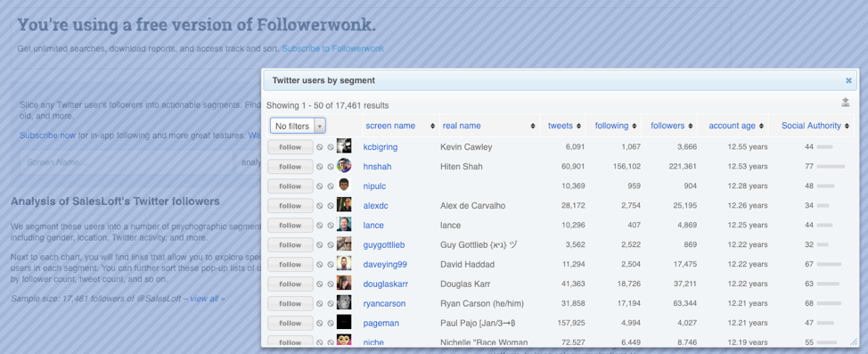Open the No filters dropdown
The image size is (868, 354).
pyautogui.click(x=298, y=126)
